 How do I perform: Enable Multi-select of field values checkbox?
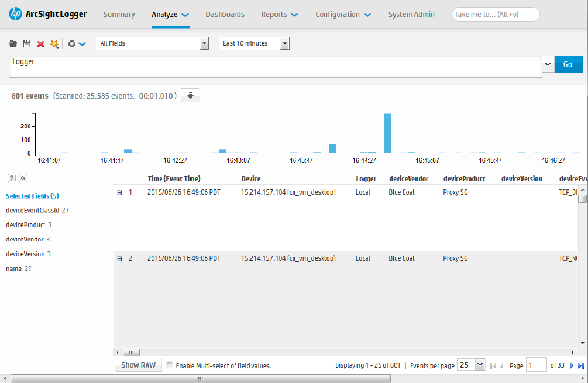(x=170, y=365)
